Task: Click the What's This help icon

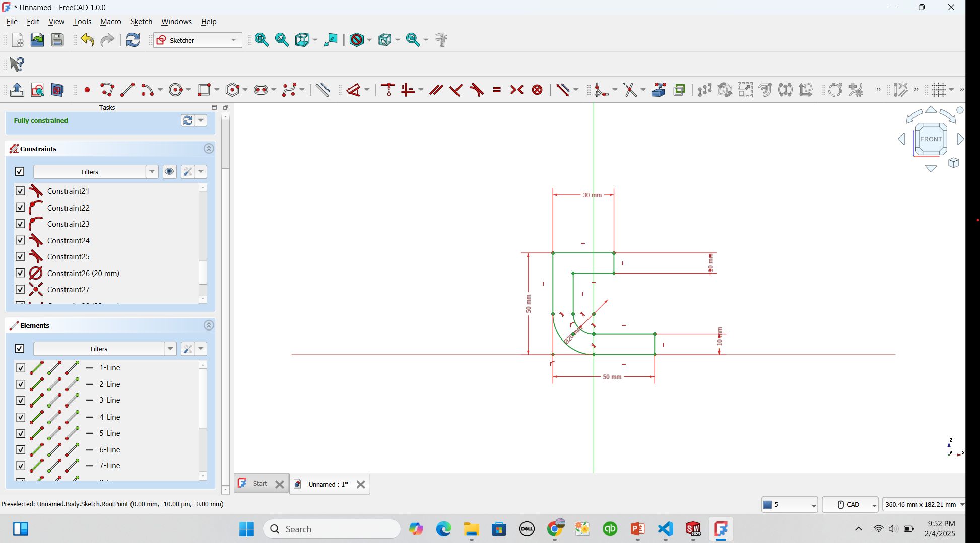Action: 17,64
